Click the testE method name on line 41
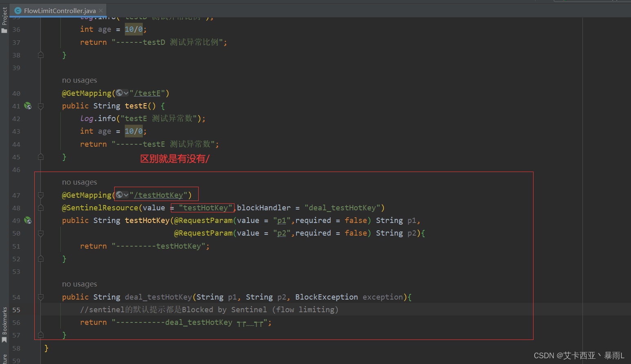This screenshot has width=631, height=364. click(136, 106)
